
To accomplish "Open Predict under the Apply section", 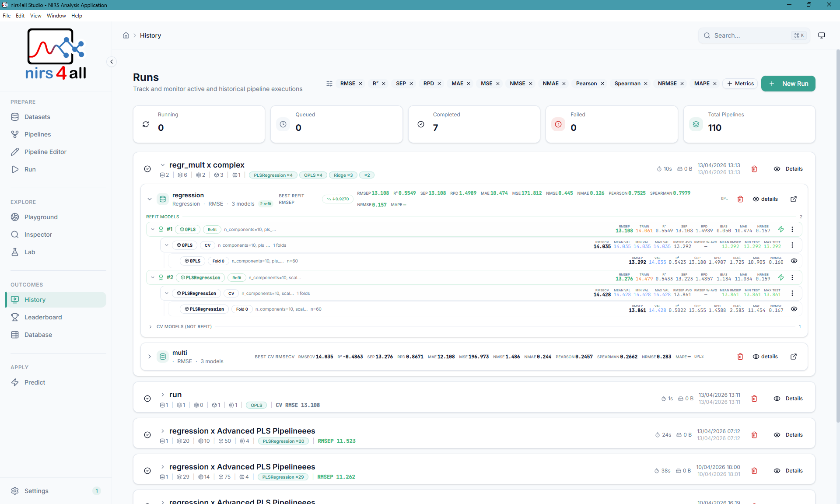I will [x=35, y=382].
